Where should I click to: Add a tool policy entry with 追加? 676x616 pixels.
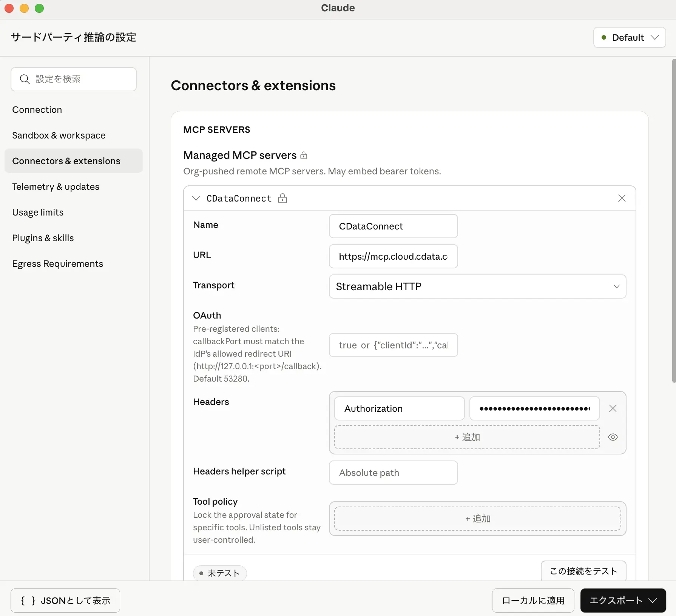(478, 519)
